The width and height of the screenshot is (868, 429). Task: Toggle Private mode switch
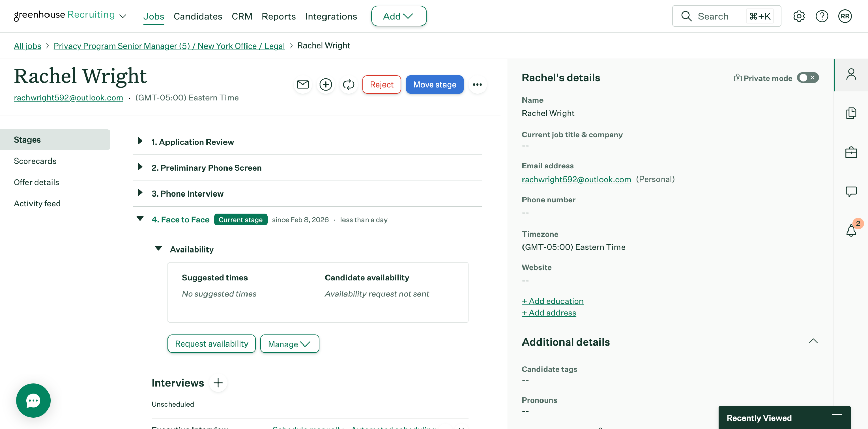[808, 78]
